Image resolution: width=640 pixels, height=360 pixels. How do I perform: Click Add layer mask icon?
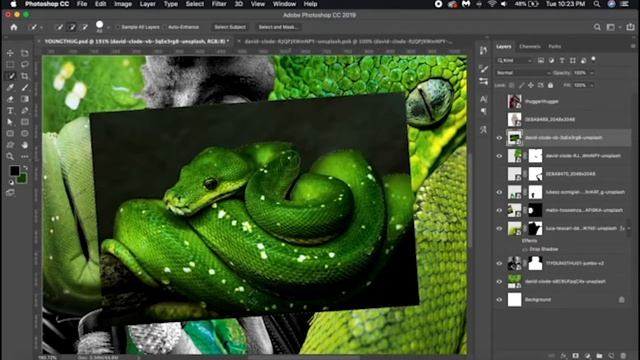(576, 356)
